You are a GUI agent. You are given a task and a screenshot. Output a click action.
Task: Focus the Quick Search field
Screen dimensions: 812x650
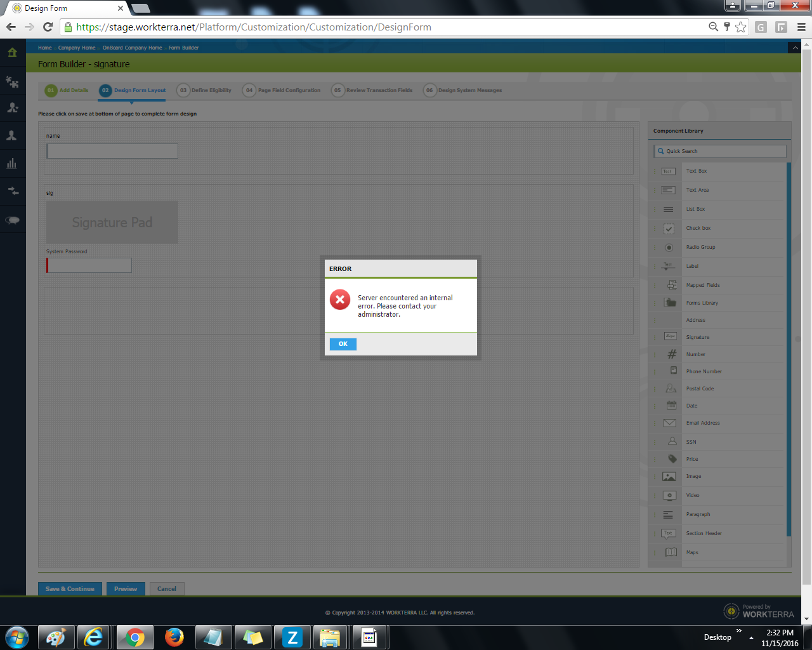tap(723, 151)
